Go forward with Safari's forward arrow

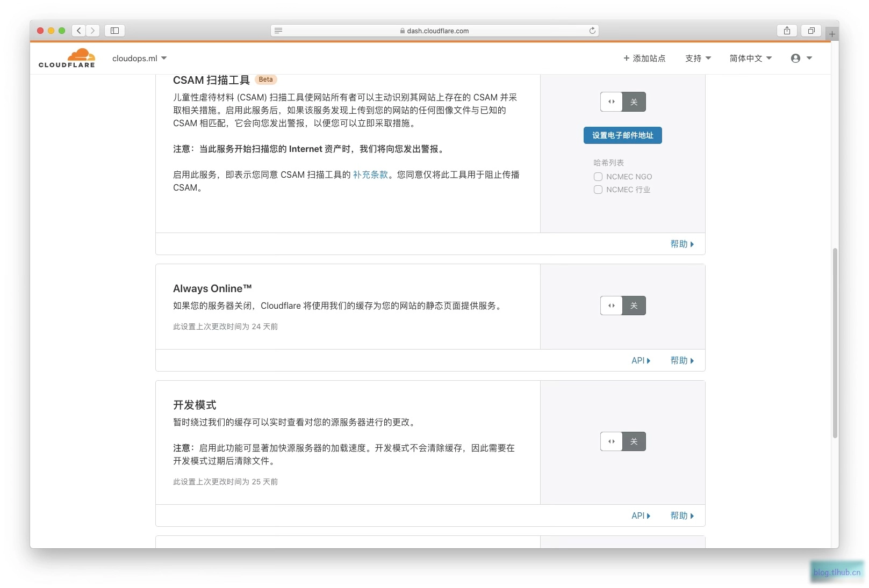tap(93, 31)
